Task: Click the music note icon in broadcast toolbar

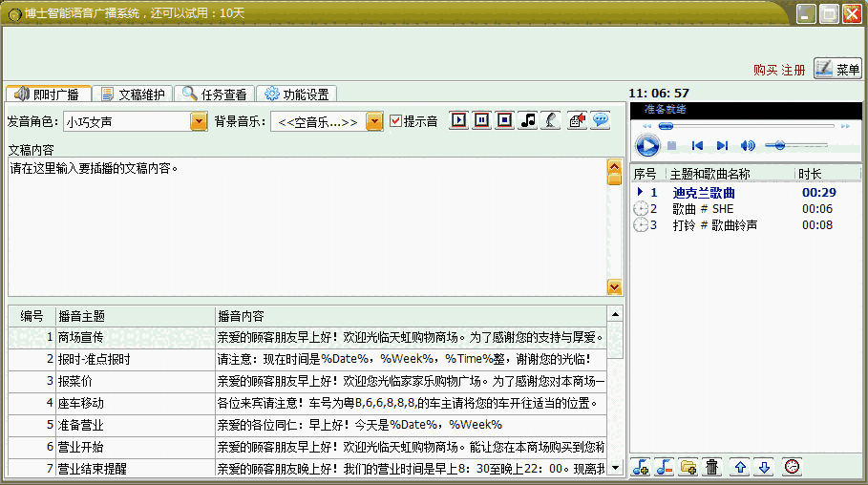Action: [528, 120]
